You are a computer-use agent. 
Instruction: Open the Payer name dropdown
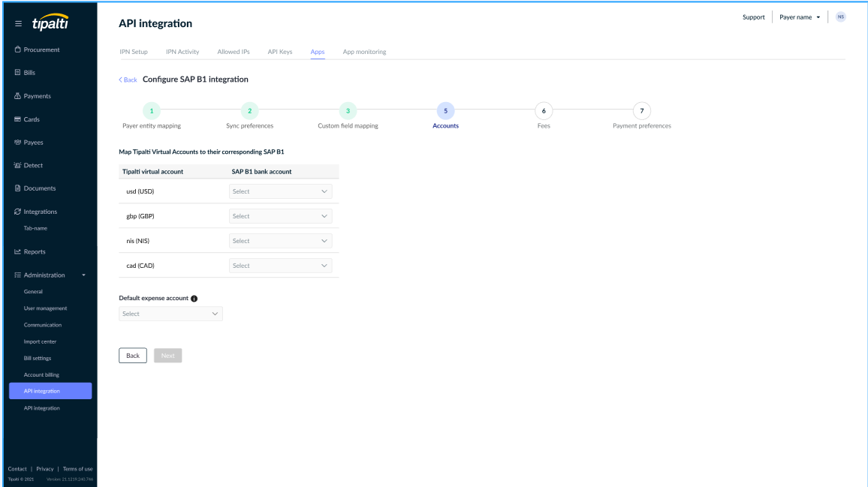click(800, 17)
